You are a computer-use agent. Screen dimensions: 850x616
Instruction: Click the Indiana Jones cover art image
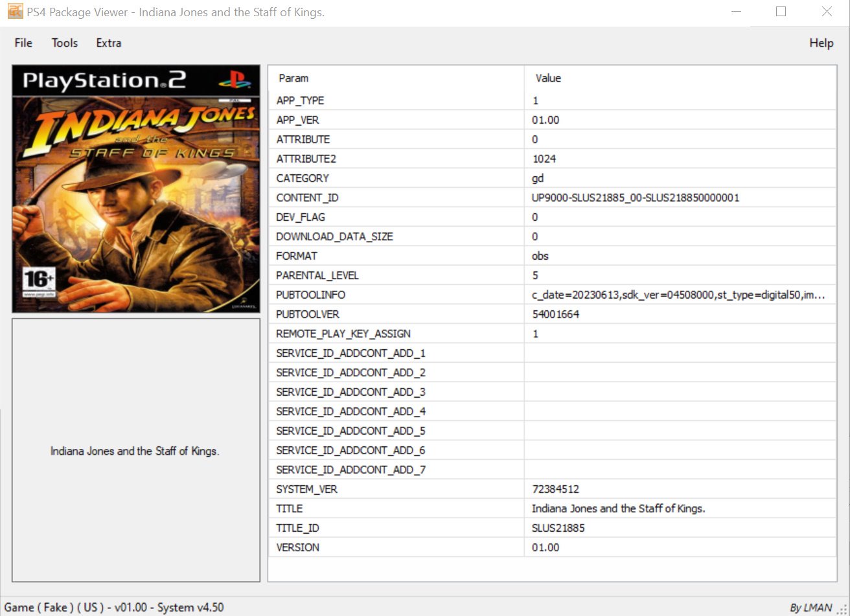pos(136,189)
